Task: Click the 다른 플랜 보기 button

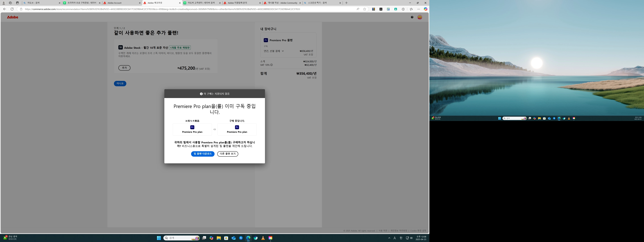Action: click(228, 154)
